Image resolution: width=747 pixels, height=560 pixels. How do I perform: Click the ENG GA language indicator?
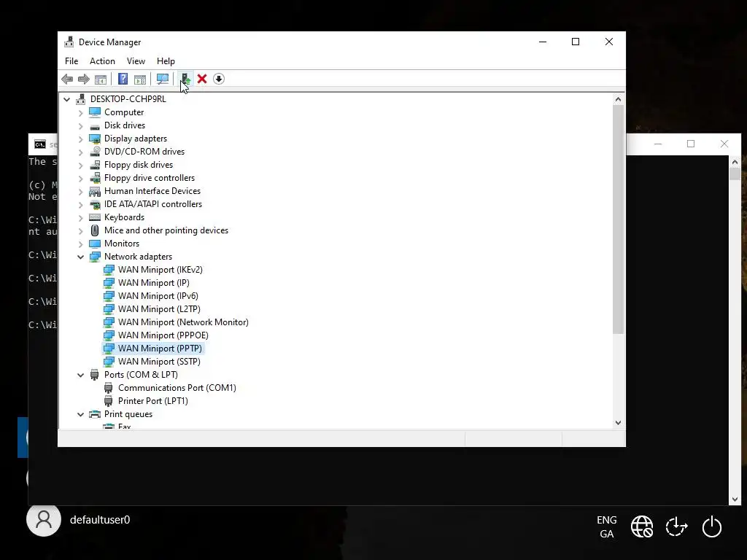pos(606,526)
